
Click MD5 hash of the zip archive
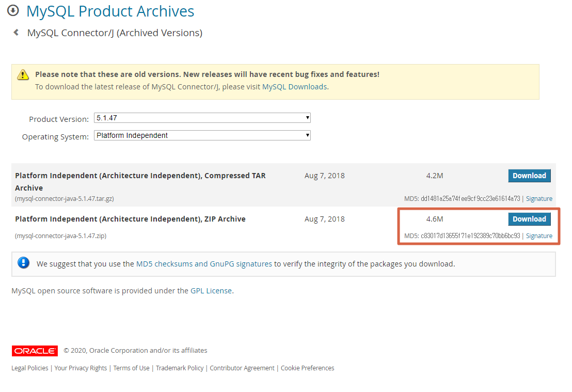click(470, 236)
